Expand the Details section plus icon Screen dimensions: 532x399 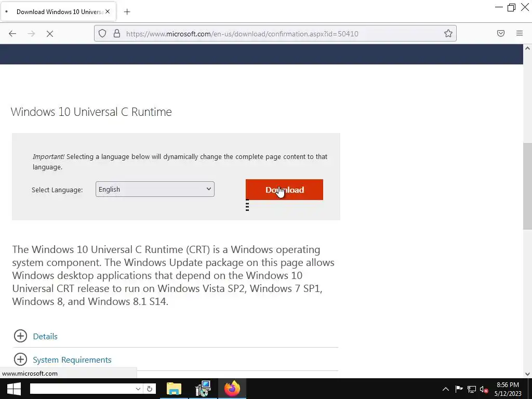pos(20,336)
